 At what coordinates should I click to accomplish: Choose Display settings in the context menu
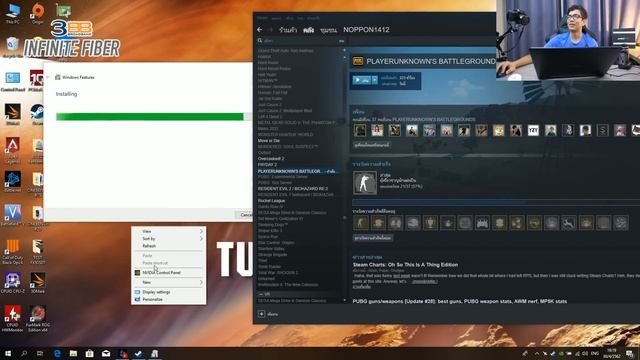coord(168,292)
